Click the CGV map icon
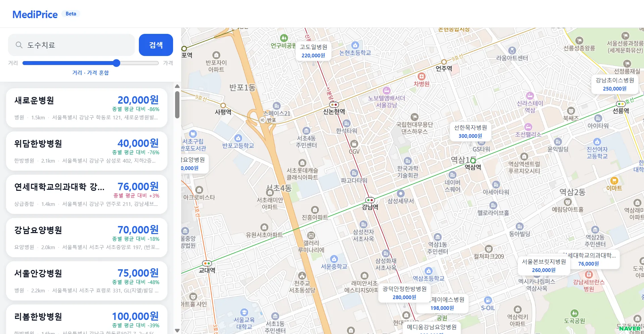Viewport: 644px width, 334px height. tap(354, 144)
